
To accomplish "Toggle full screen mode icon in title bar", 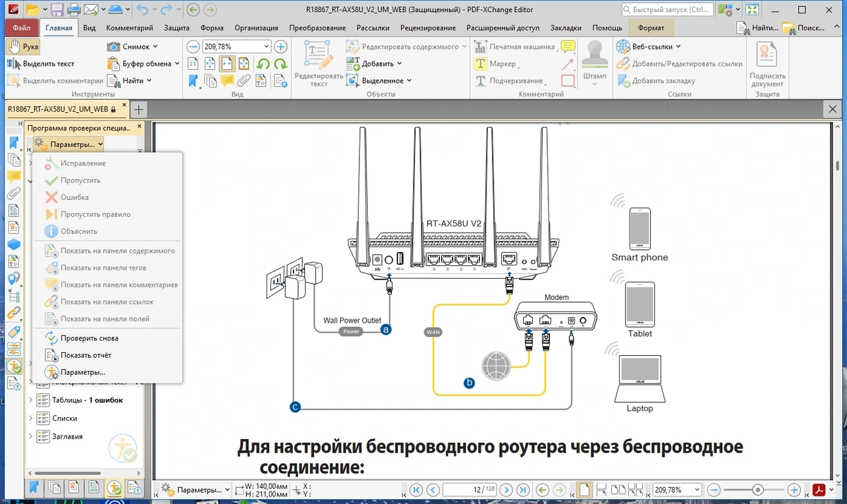I will click(752, 10).
